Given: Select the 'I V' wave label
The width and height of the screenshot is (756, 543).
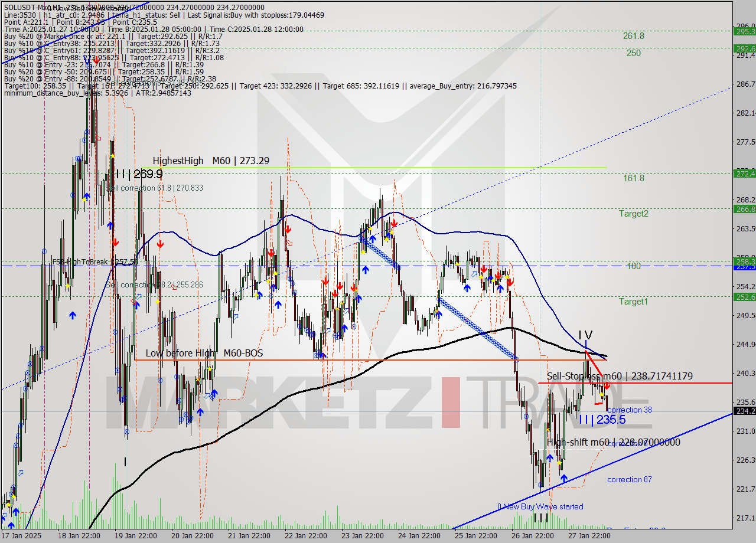Looking at the screenshot, I should click(x=585, y=335).
